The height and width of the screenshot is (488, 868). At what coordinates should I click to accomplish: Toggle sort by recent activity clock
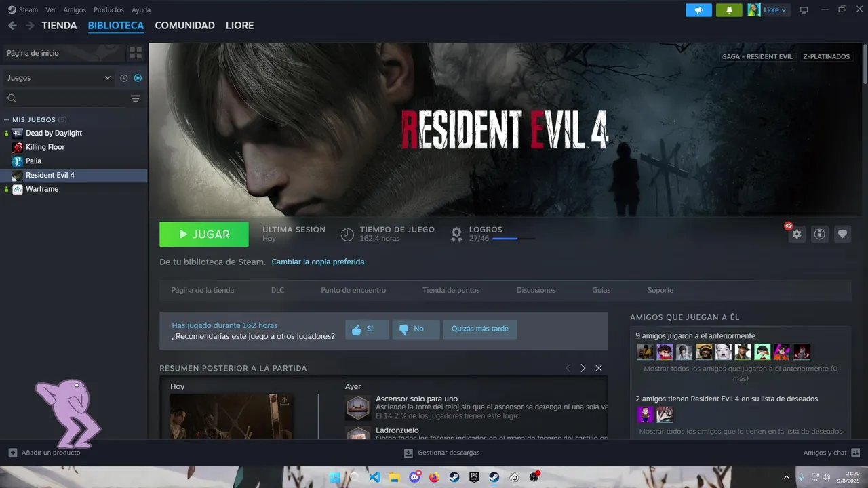(x=124, y=78)
